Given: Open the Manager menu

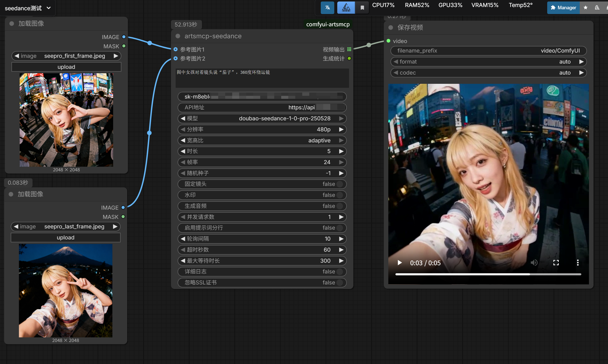Looking at the screenshot, I should [x=563, y=8].
